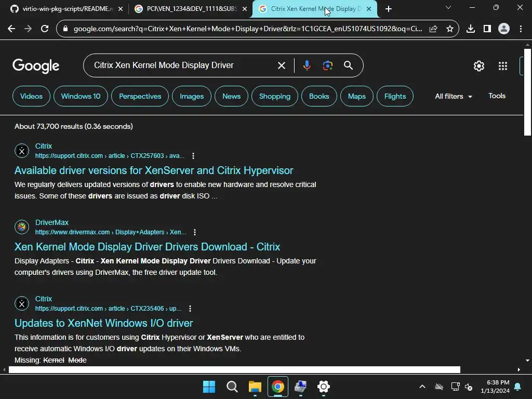Screen dimensions: 532x399
Task: Open the Chrome three-dot menu
Action: pyautogui.click(x=521, y=29)
